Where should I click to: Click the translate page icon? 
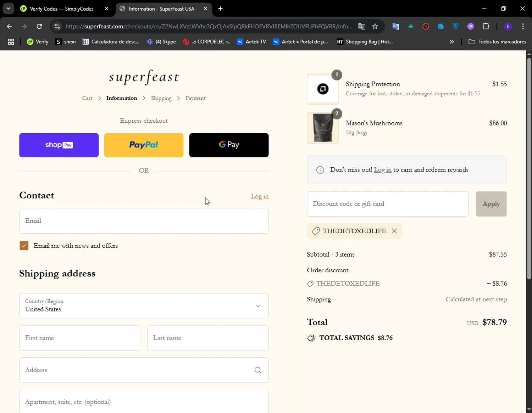[362, 26]
